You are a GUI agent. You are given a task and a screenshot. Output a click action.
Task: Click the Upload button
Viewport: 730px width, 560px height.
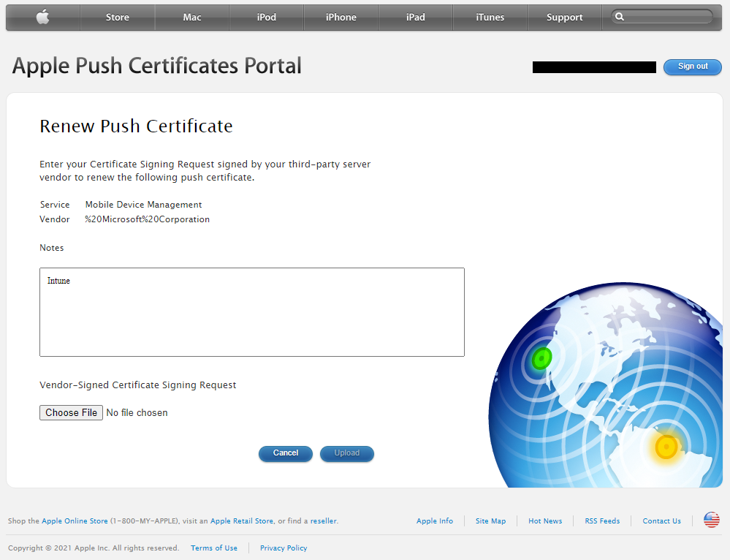(347, 453)
